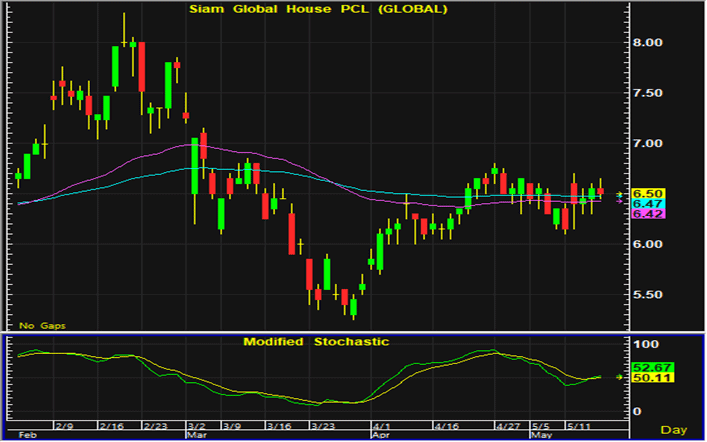Viewport: 707px width, 442px height.
Task: Select the yellow 6.50 price tag
Action: (x=648, y=193)
